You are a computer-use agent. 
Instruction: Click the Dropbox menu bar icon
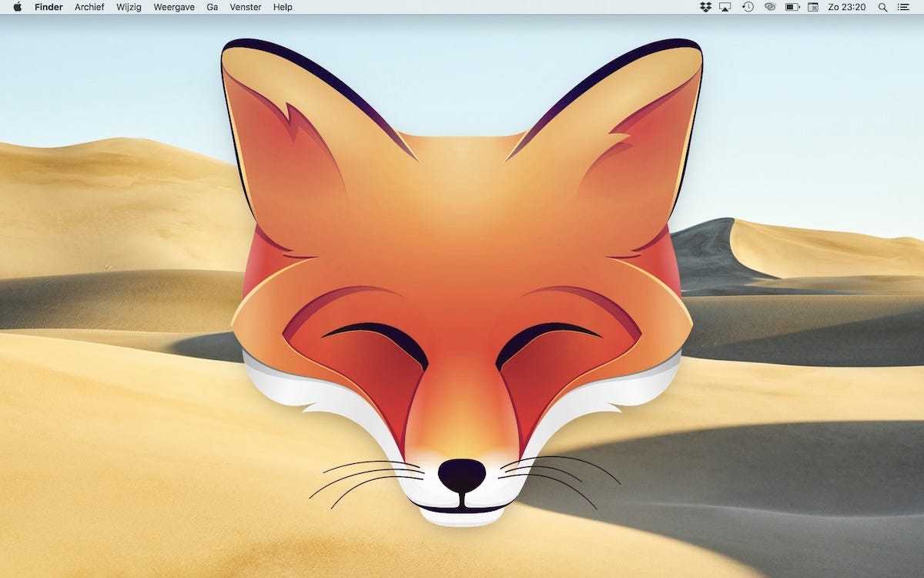(x=705, y=7)
